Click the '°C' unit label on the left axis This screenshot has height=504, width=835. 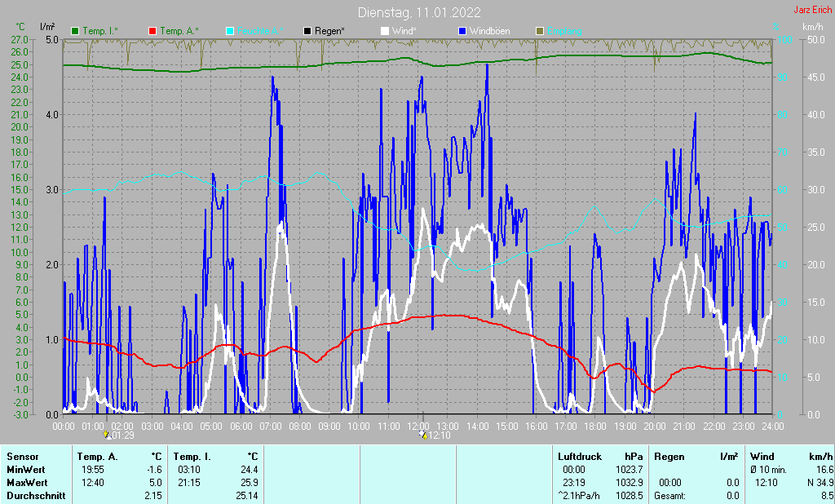(x=20, y=27)
